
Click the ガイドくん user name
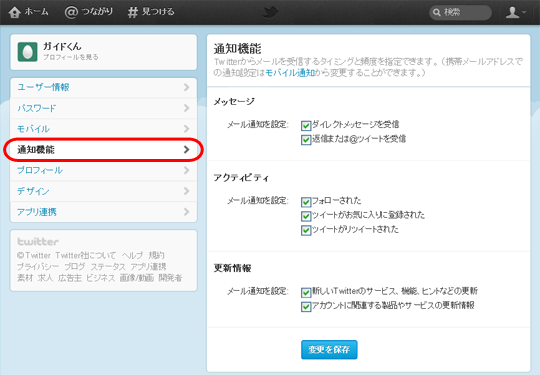pos(62,46)
